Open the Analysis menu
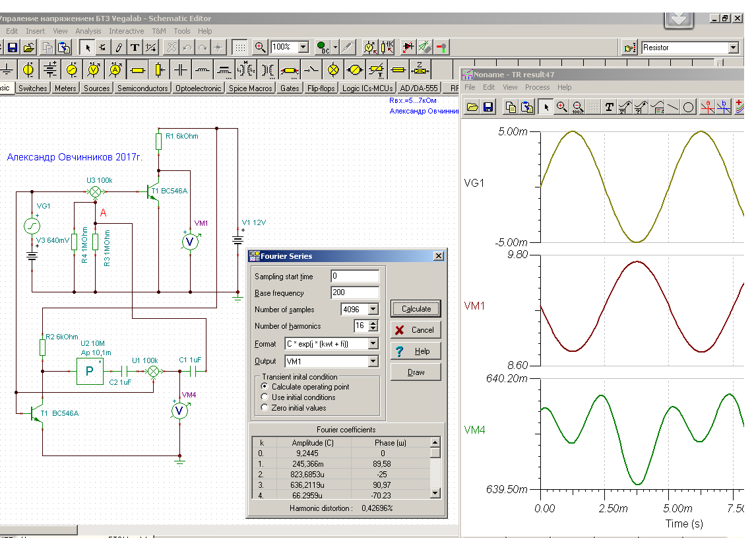 coord(88,31)
